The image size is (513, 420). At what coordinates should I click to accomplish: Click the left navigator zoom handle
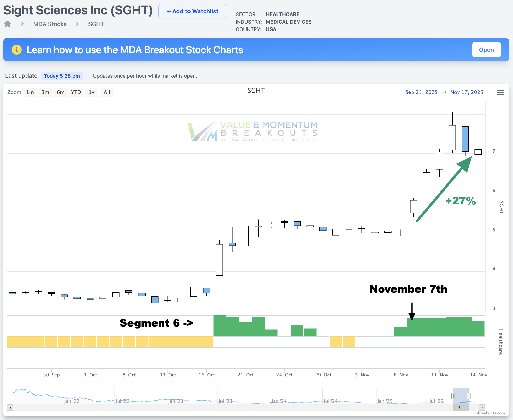(453, 395)
